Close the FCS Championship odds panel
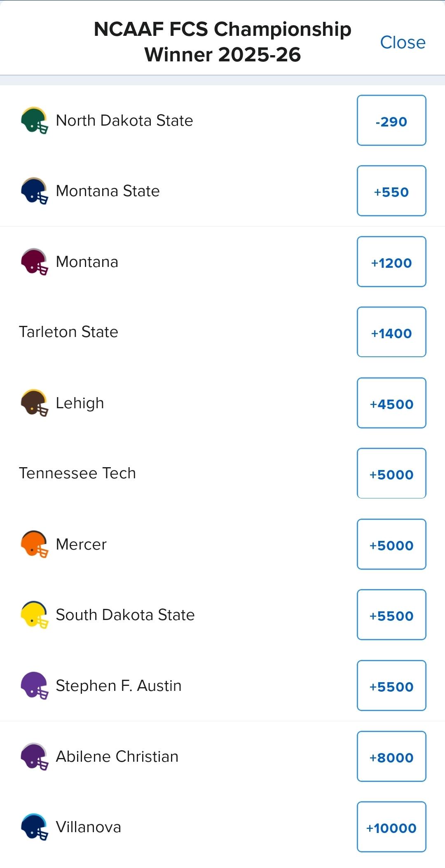The image size is (445, 868). click(402, 42)
